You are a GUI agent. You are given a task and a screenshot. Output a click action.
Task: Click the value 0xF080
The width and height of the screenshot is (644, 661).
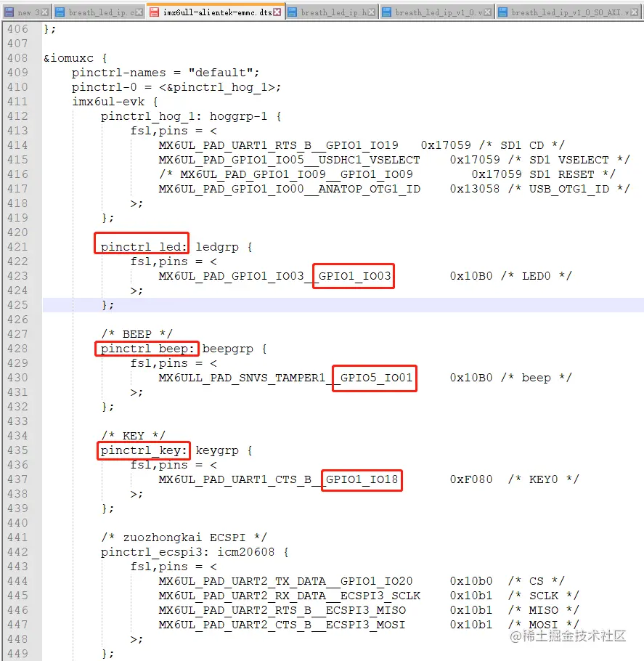tap(471, 479)
